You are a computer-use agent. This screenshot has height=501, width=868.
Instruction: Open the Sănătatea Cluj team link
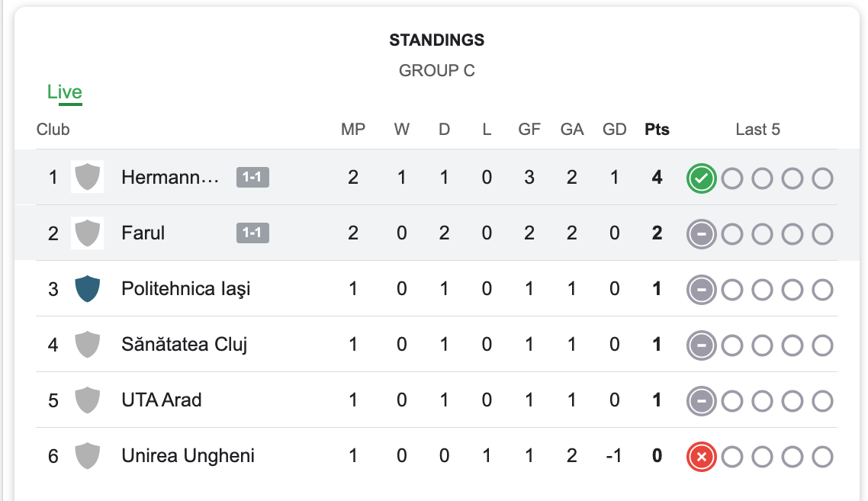point(185,345)
